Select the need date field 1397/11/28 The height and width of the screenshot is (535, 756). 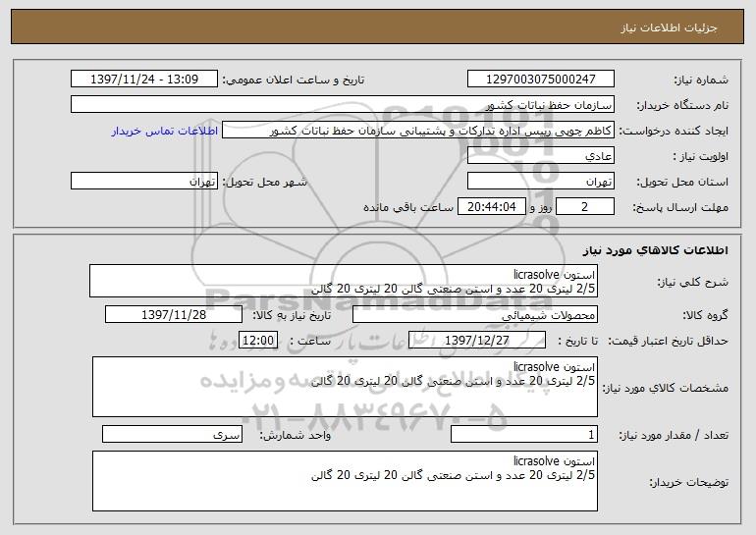(174, 314)
